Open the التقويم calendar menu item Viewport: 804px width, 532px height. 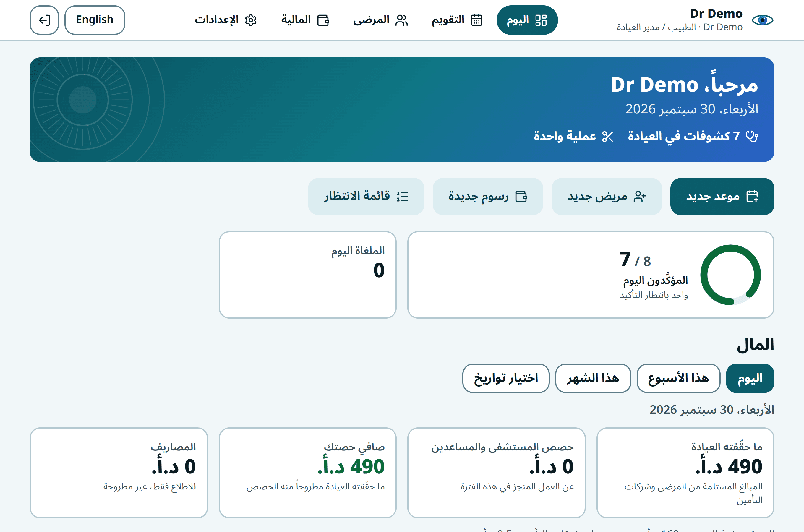coord(457,20)
